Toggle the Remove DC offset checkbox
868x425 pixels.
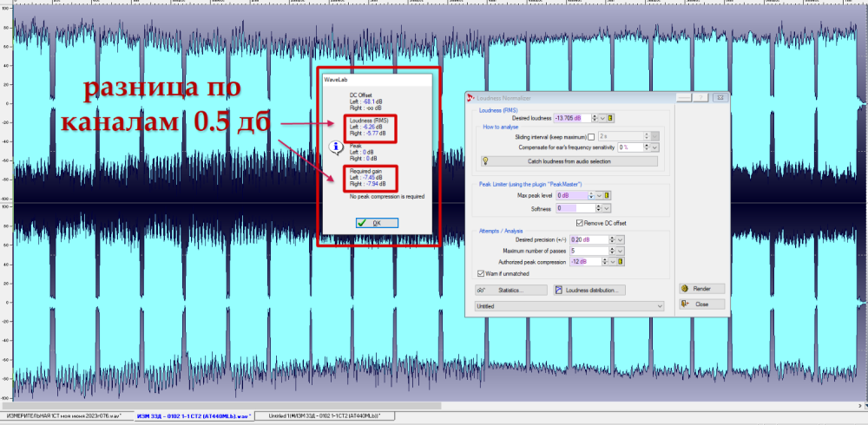pos(581,223)
